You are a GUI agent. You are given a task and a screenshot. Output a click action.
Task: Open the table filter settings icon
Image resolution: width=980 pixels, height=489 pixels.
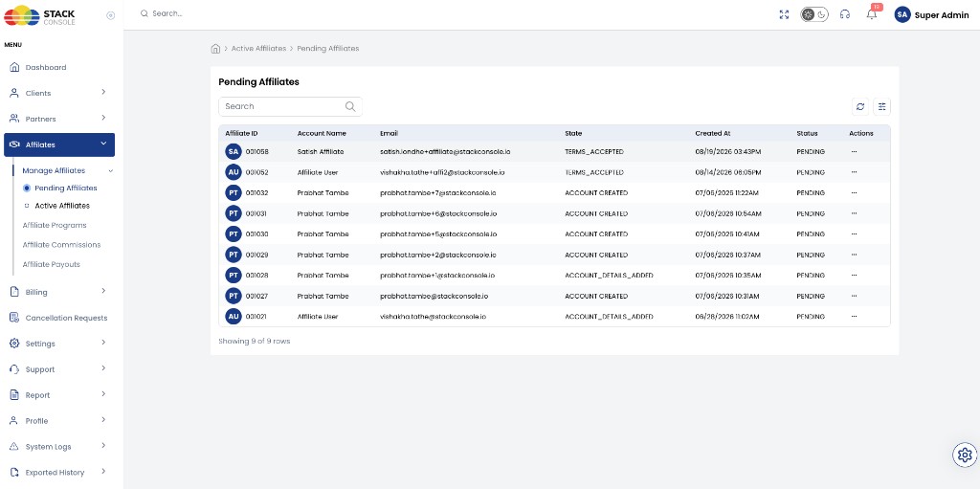tap(881, 107)
